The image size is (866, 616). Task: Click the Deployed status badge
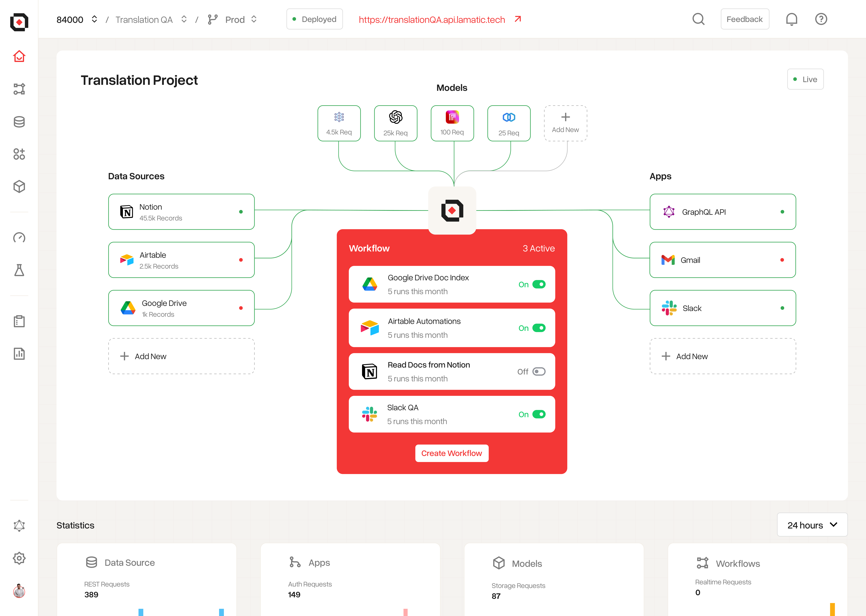tap(314, 19)
